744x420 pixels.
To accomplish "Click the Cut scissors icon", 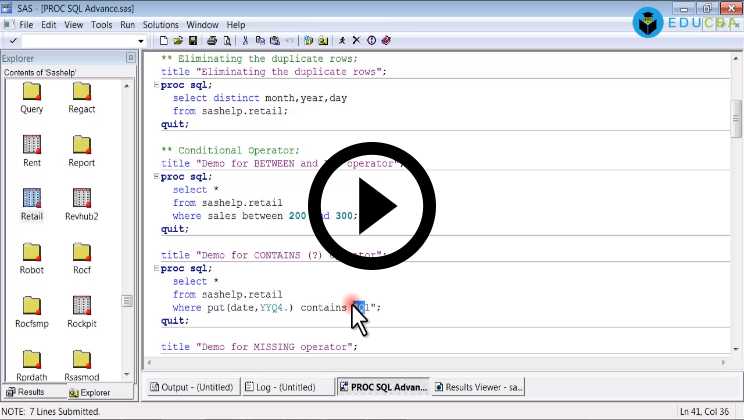I will click(245, 41).
